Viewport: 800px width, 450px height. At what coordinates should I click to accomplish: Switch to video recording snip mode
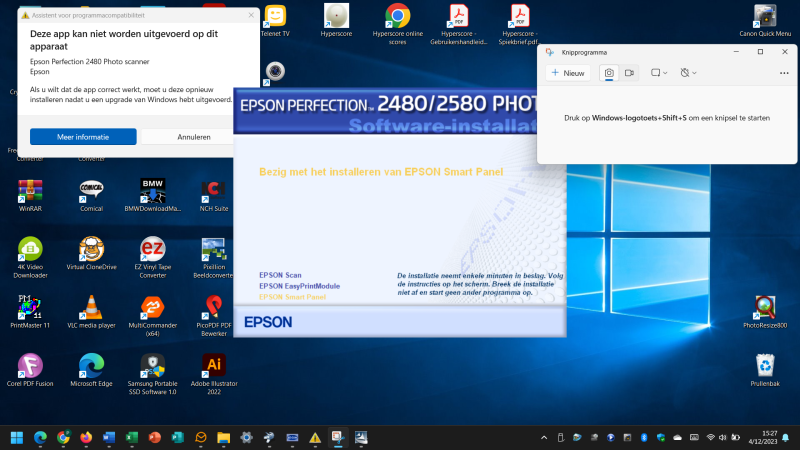[630, 73]
